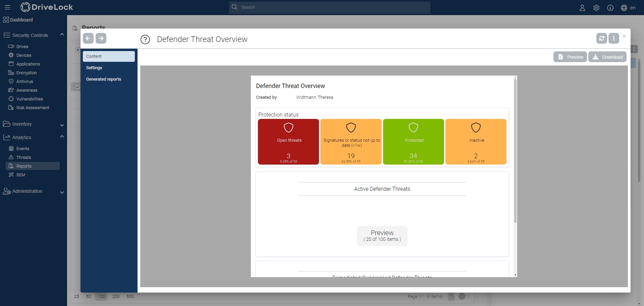Viewport: 644px width, 306px height.
Task: Focus the Search field
Action: pos(330,7)
